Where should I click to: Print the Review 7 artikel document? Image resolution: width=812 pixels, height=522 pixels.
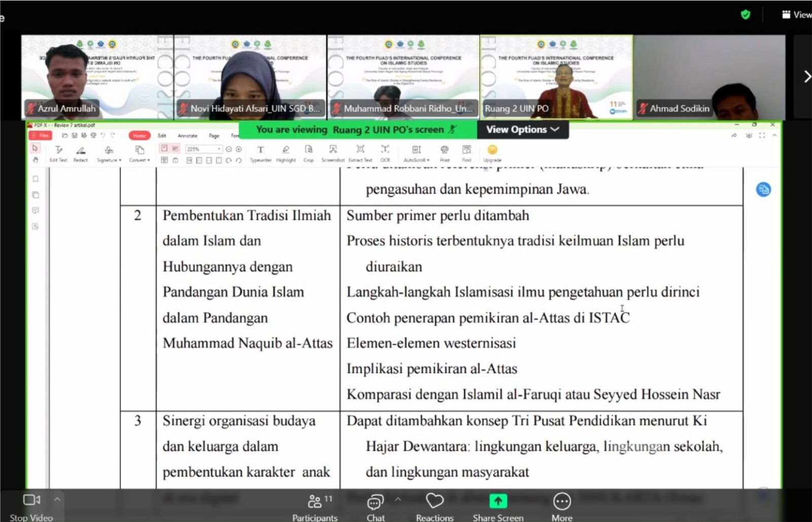click(445, 152)
